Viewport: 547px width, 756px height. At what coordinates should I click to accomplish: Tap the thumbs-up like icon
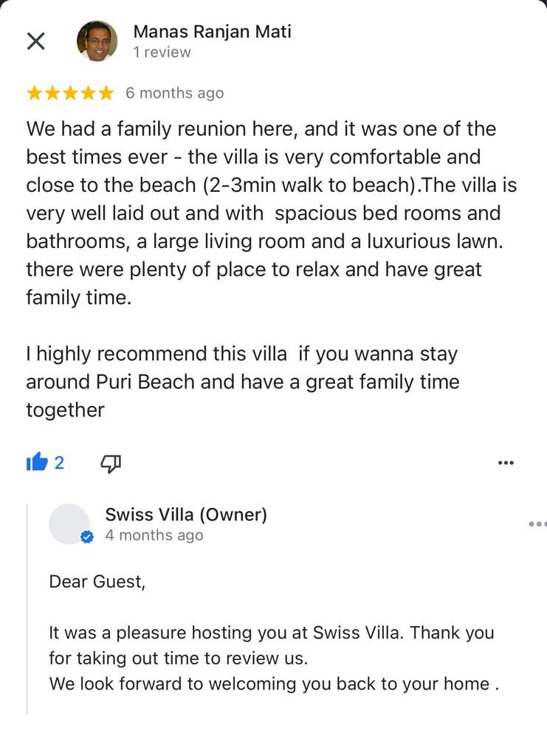click(x=36, y=463)
